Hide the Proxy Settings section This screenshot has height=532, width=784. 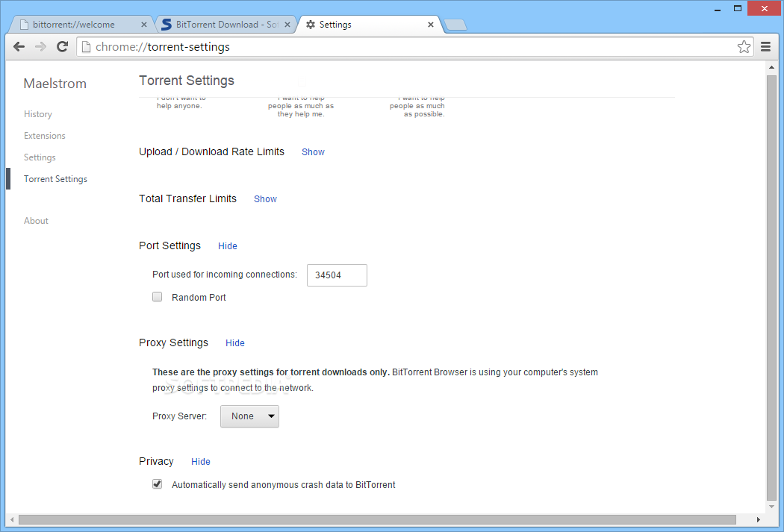(235, 342)
